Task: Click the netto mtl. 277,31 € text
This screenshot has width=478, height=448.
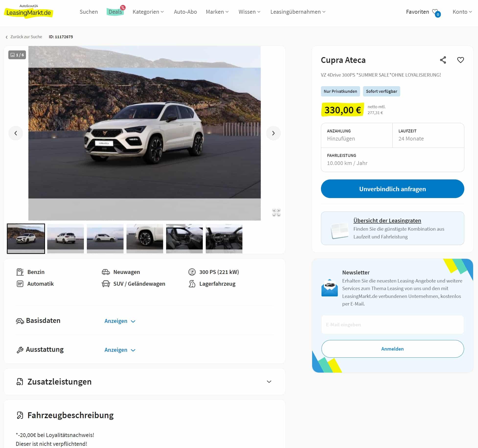Action: 376,110
